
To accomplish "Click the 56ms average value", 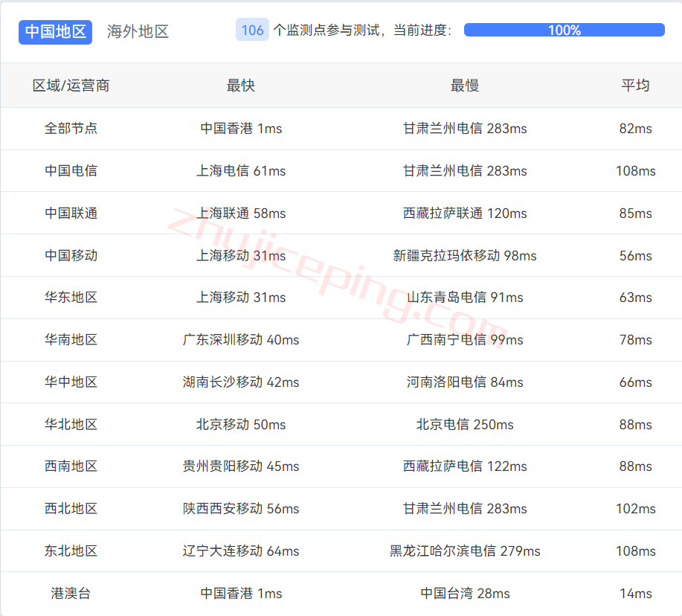I will coord(635,255).
